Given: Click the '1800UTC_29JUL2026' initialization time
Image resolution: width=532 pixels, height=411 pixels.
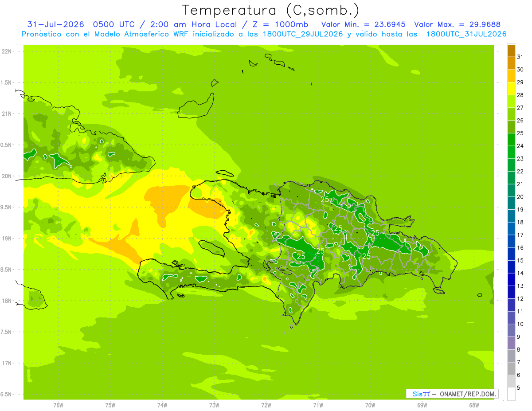Looking at the screenshot, I should pos(303,34).
